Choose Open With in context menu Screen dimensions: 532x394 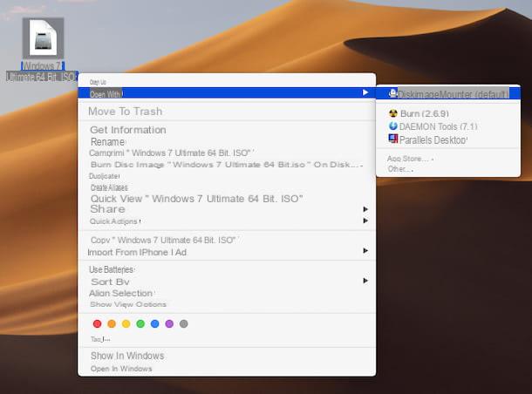(227, 93)
